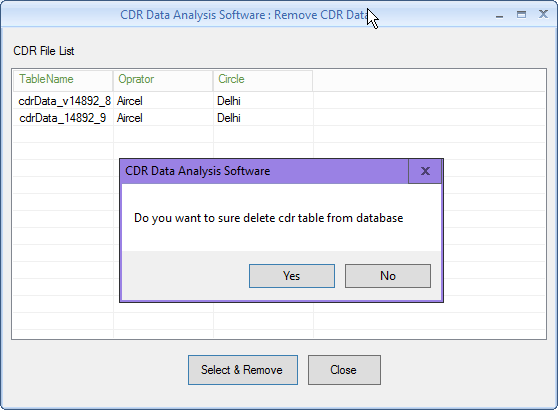Select Delhi cell in second row
The height and width of the screenshot is (410, 558).
point(263,118)
